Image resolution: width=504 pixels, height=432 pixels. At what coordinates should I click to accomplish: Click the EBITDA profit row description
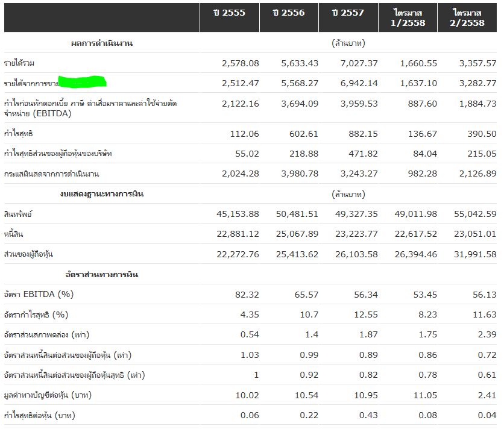pyautogui.click(x=90, y=108)
